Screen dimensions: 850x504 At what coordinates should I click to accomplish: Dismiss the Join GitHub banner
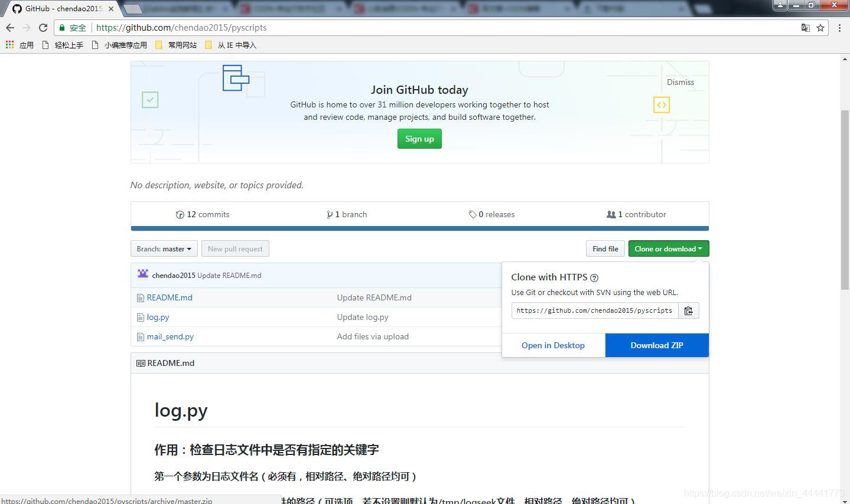tap(680, 82)
